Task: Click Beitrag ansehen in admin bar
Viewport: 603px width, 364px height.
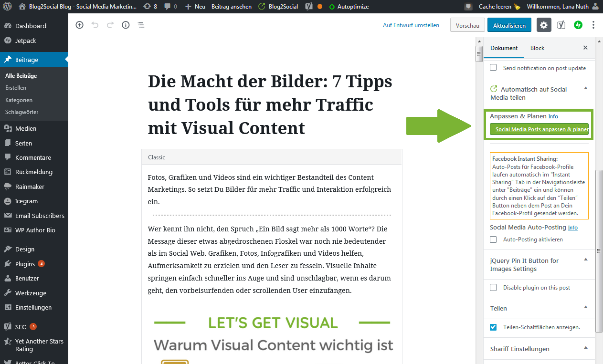Action: point(232,7)
